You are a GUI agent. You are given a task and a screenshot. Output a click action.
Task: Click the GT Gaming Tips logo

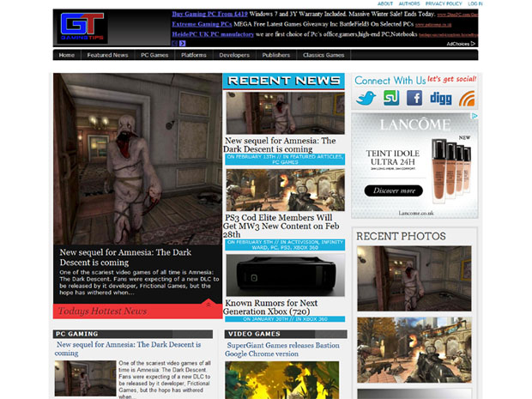(x=82, y=27)
